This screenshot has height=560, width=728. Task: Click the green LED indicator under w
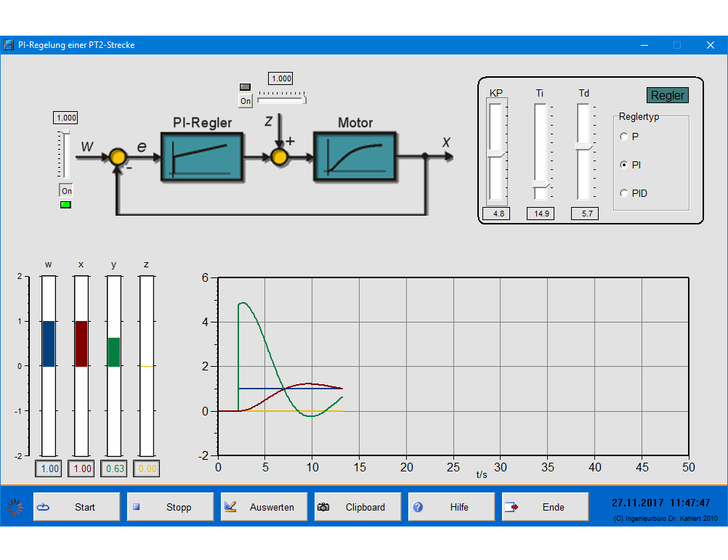(x=65, y=205)
